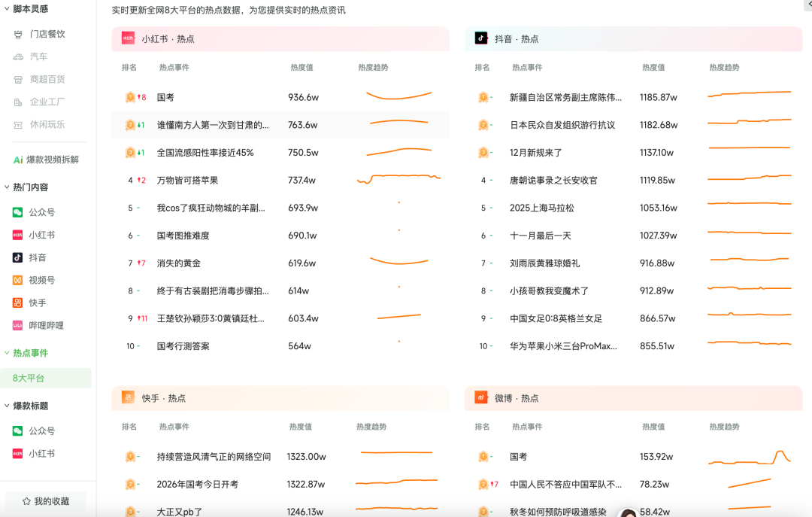
Task: Click the WeChat icon under 热门内容
Action: pyautogui.click(x=17, y=212)
